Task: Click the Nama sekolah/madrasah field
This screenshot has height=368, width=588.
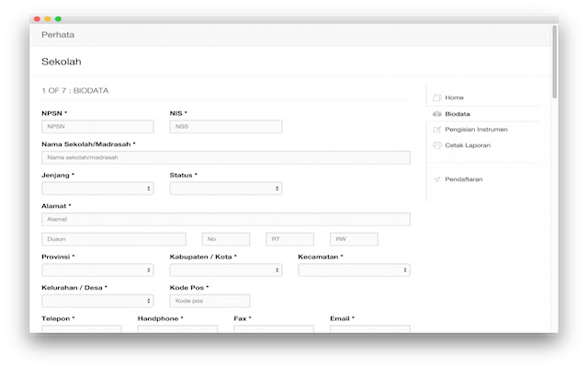Action: point(226,157)
